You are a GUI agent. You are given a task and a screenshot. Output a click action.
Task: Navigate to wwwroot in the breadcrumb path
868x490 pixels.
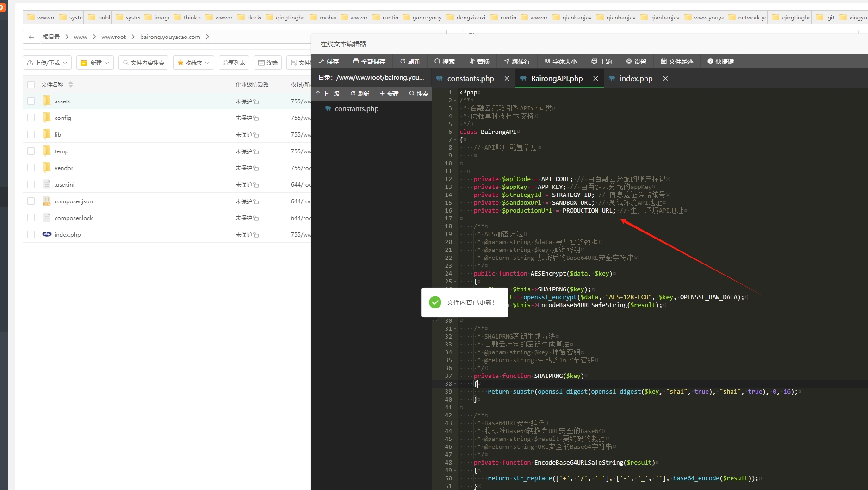113,37
